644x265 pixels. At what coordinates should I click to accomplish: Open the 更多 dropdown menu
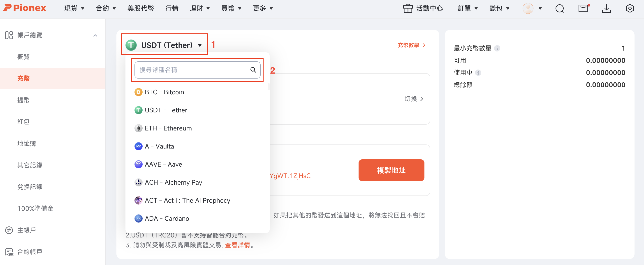[x=263, y=8]
